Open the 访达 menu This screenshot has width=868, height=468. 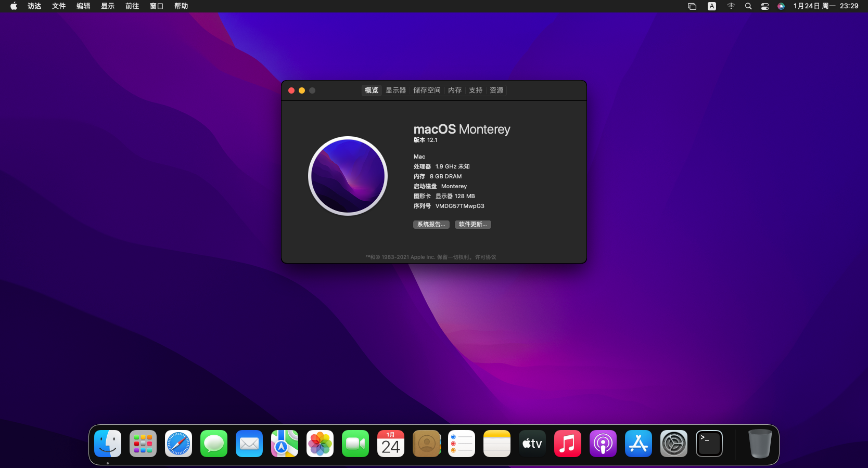[34, 6]
